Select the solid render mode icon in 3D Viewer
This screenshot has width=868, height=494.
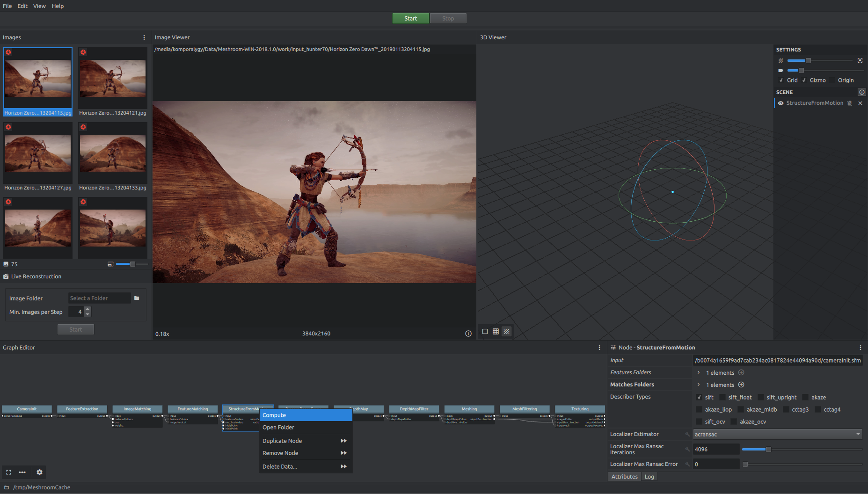pos(485,332)
